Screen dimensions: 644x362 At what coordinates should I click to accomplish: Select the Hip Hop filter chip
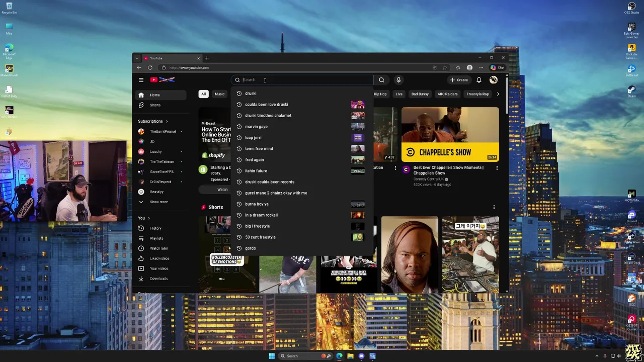click(380, 94)
